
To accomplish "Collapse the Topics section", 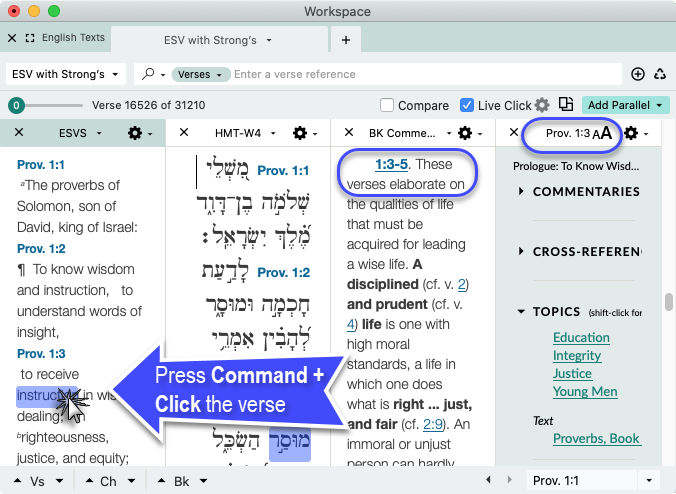I will coord(521,312).
